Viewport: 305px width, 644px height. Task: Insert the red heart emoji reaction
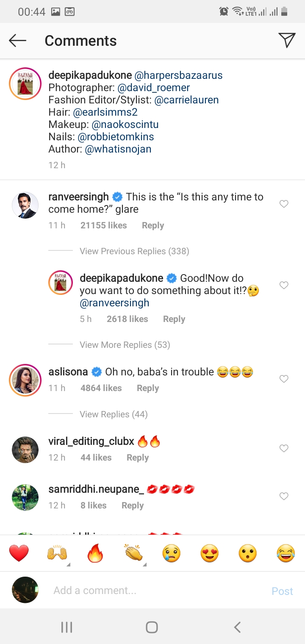[x=19, y=553]
